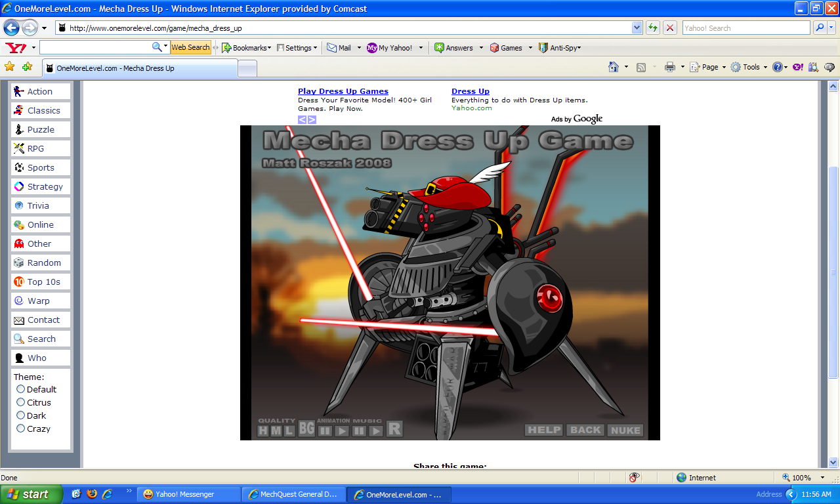Open the RPG category in the sidebar

coord(20,148)
